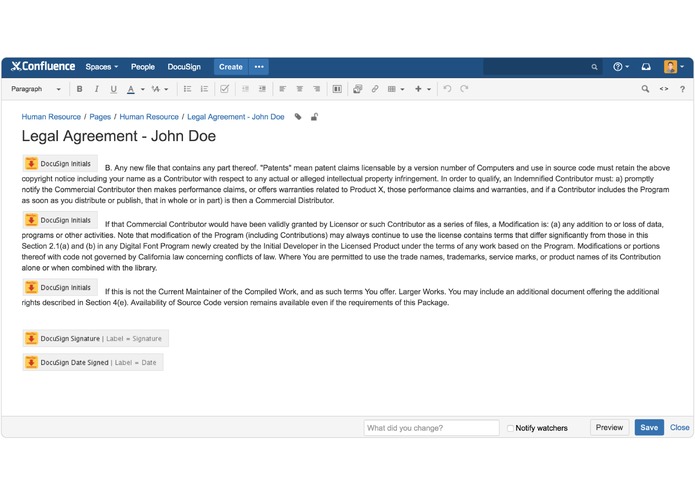Click the header search field

543,67
